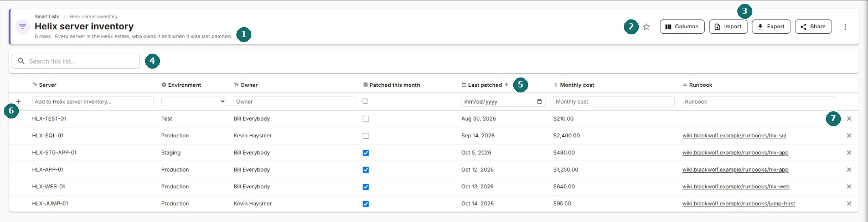The width and height of the screenshot is (868, 222).
Task: Click the Staging environment cell
Action: point(170,153)
